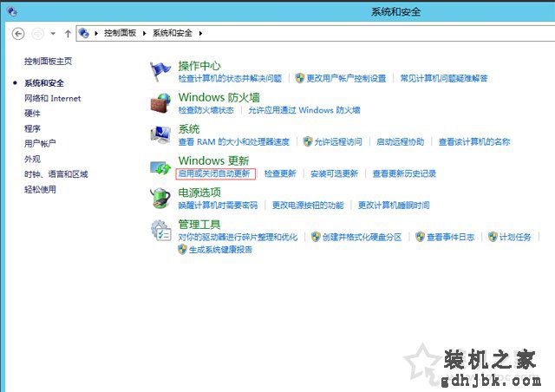Open 硬件 category in sidebar
The width and height of the screenshot is (555, 392).
32,114
